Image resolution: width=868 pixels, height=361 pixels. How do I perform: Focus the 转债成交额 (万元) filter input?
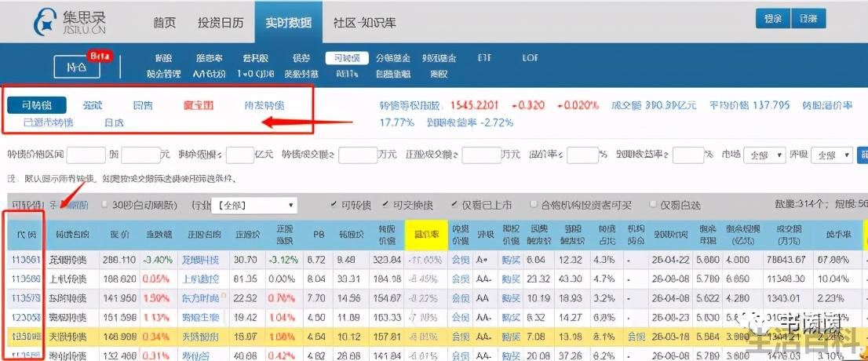(358, 155)
